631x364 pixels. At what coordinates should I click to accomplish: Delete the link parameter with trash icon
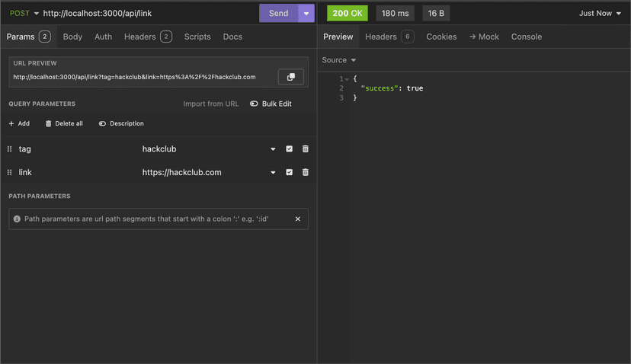(306, 173)
